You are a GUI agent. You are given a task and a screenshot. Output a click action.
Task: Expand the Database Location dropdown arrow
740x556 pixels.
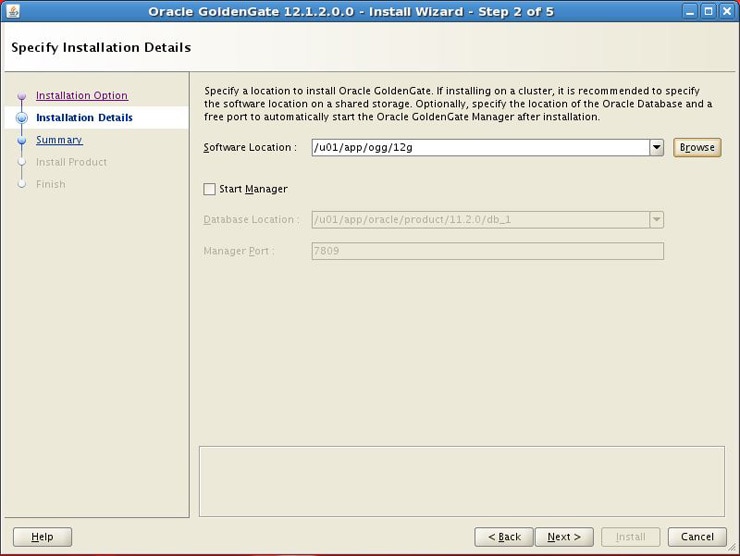tap(656, 219)
